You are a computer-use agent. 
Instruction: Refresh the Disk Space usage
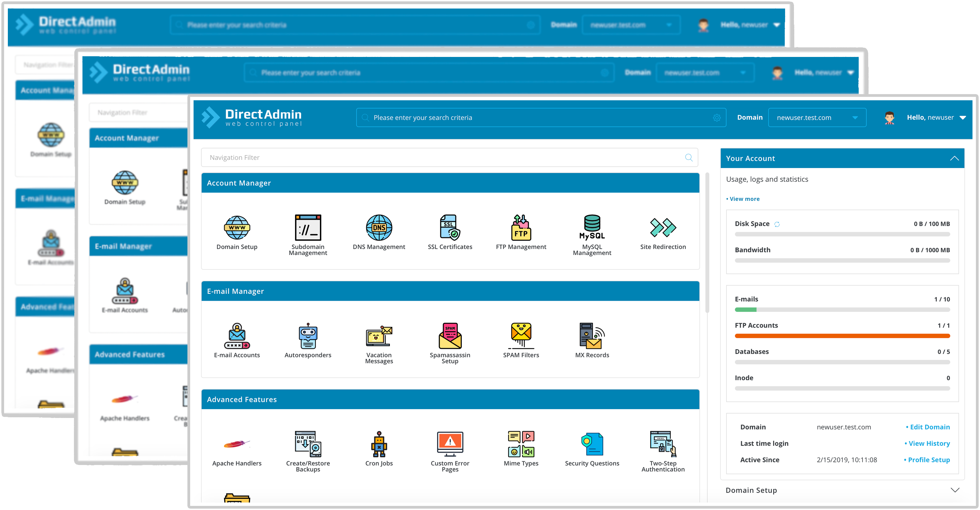tap(777, 224)
